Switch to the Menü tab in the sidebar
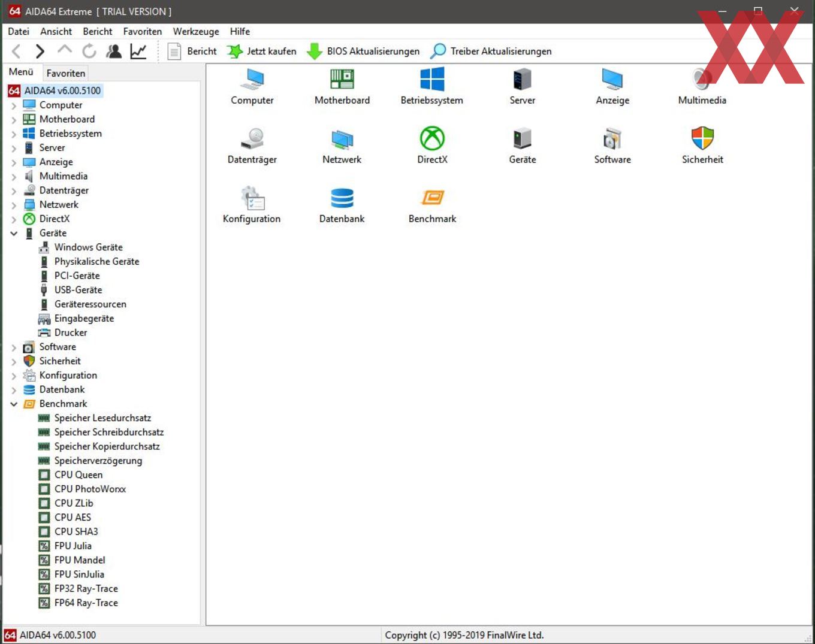The height and width of the screenshot is (644, 815). 21,72
